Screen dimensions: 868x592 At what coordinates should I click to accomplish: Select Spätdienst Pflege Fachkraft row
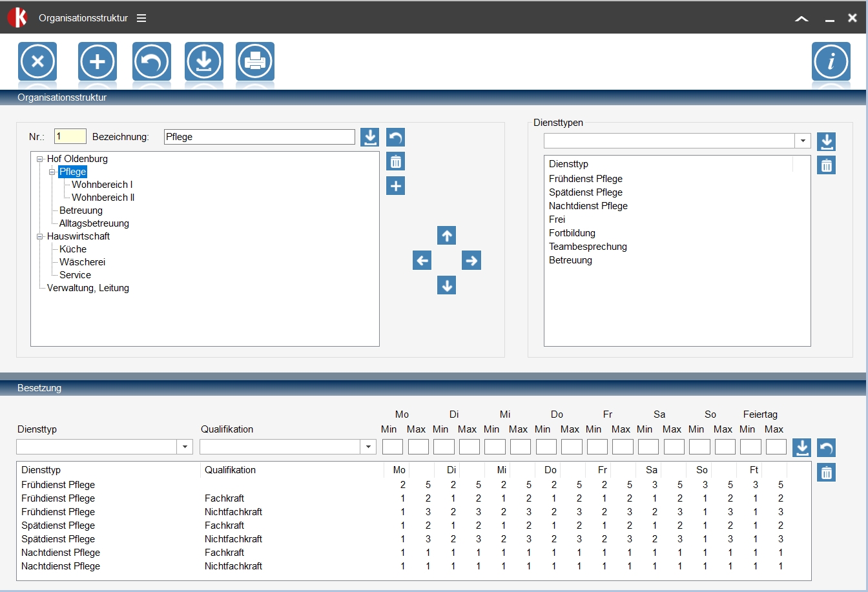413,526
